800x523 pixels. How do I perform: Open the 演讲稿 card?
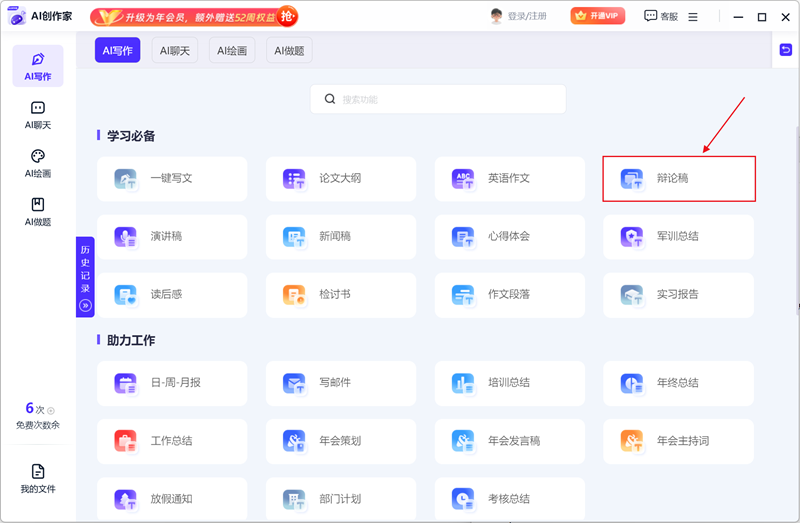click(x=172, y=237)
